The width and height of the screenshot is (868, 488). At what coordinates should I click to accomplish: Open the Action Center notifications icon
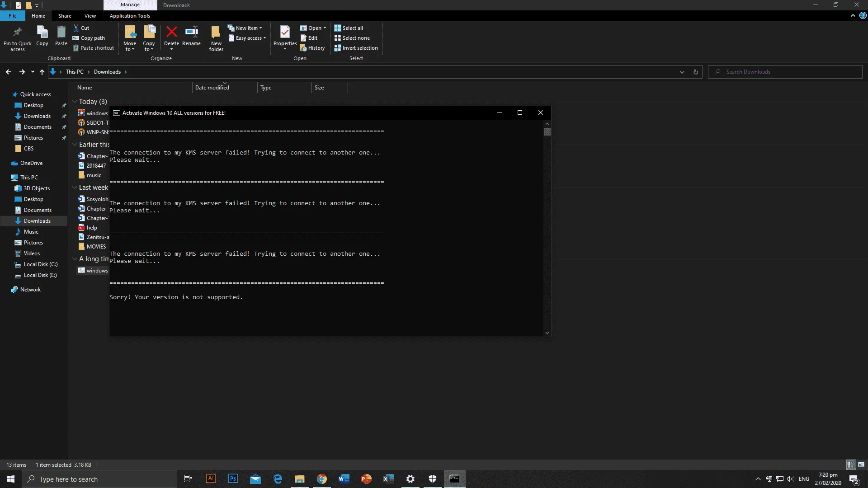pyautogui.click(x=854, y=479)
